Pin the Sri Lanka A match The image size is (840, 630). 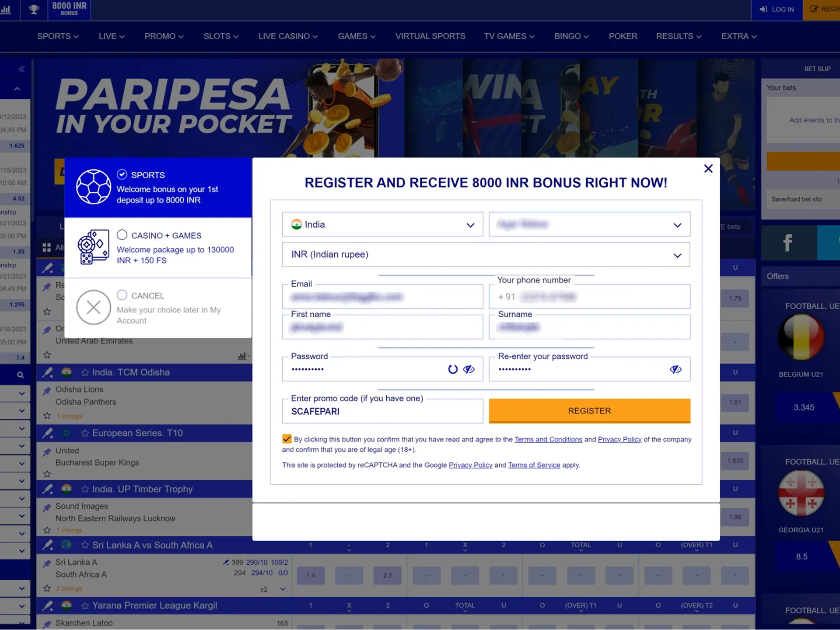[x=47, y=563]
